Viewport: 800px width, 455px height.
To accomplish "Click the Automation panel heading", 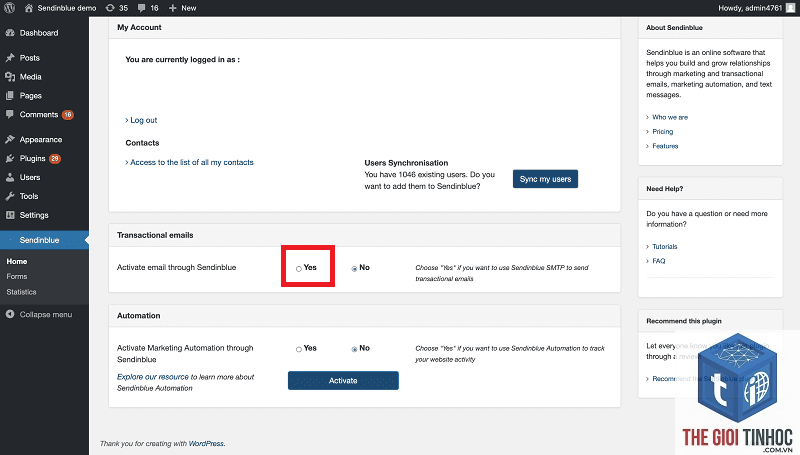I will [x=139, y=316].
